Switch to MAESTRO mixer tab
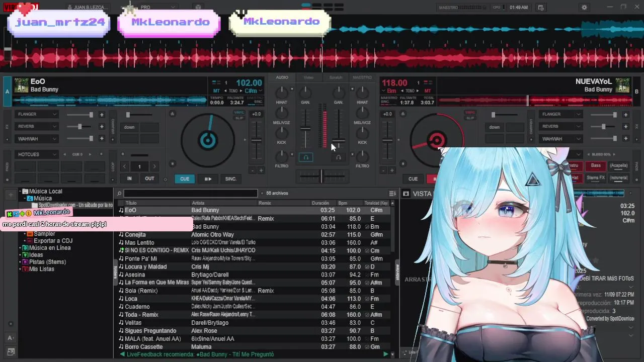This screenshot has height=362, width=644. click(x=362, y=77)
